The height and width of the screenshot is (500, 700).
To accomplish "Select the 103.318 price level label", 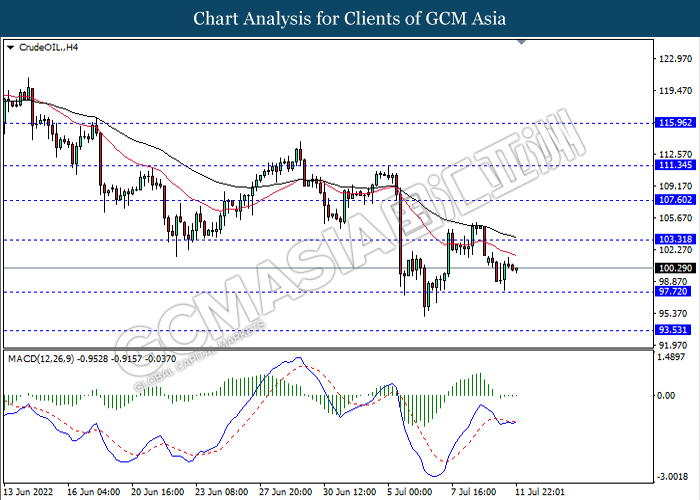I will [675, 239].
